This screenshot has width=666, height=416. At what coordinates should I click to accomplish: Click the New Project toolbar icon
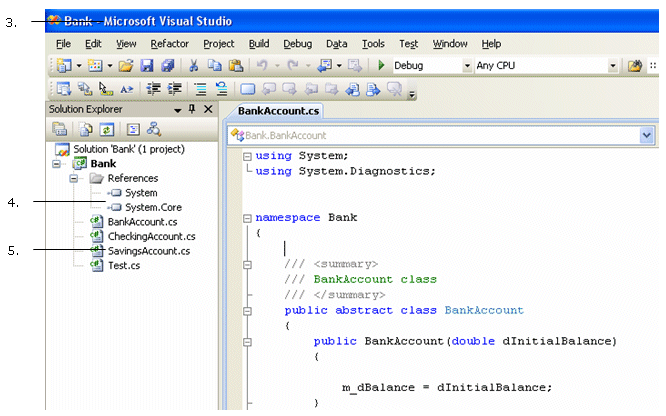[64, 65]
